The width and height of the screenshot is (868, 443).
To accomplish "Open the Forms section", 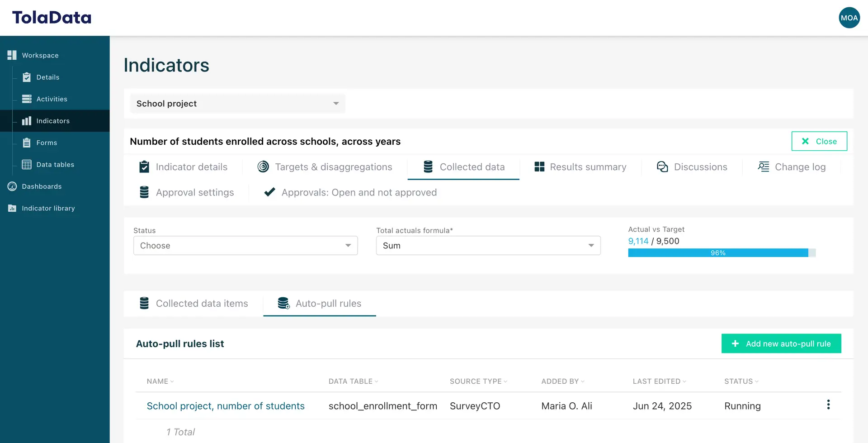I will 47,143.
